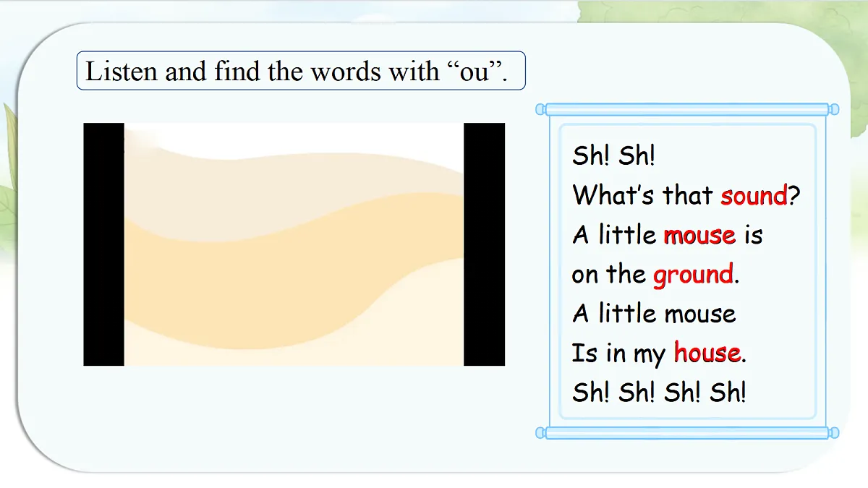Click the scroll's upper roller bar
868x488 pixels.
687,109
